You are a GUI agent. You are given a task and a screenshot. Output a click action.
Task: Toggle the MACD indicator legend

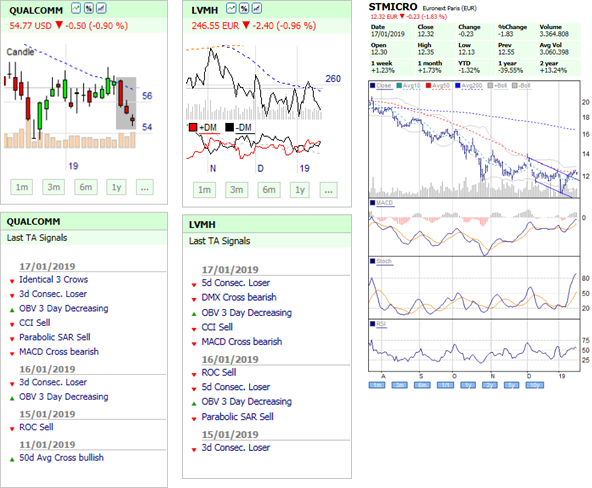(x=382, y=203)
